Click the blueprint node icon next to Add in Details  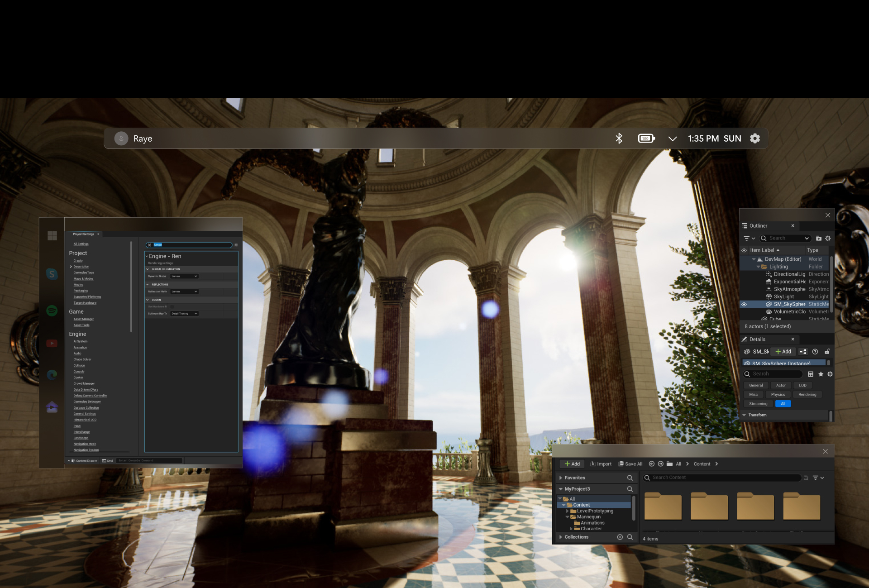coord(803,352)
